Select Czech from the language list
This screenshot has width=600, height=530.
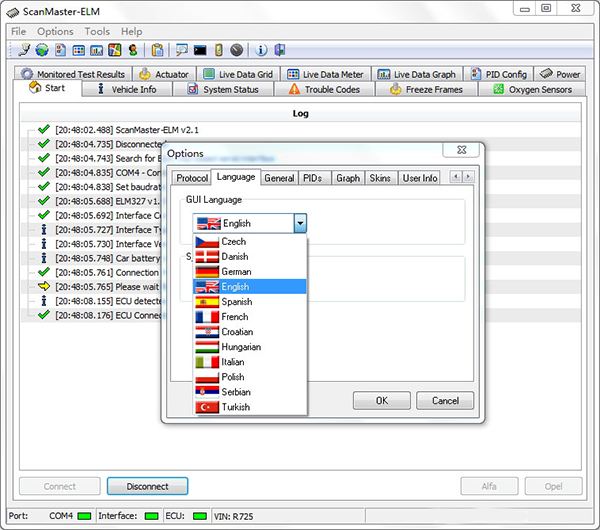[250, 242]
